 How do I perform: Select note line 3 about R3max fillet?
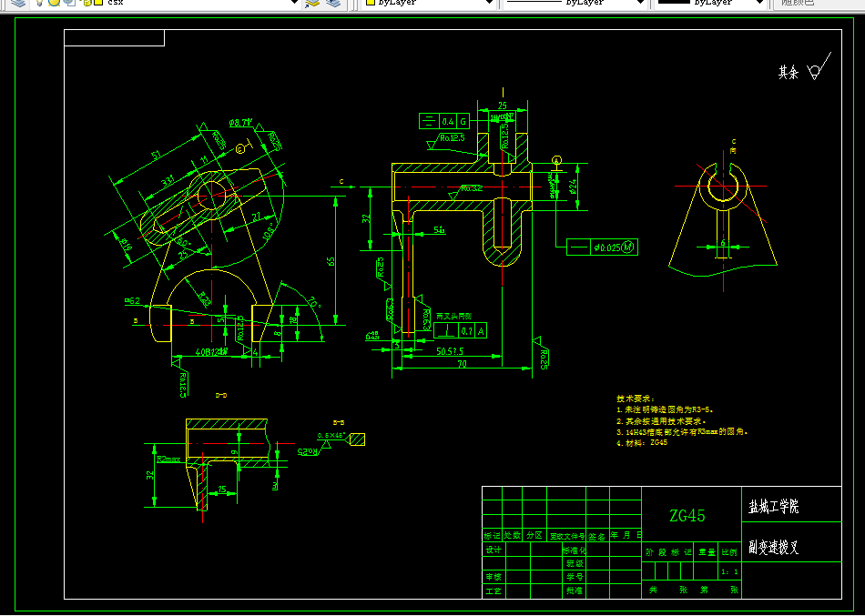click(682, 432)
